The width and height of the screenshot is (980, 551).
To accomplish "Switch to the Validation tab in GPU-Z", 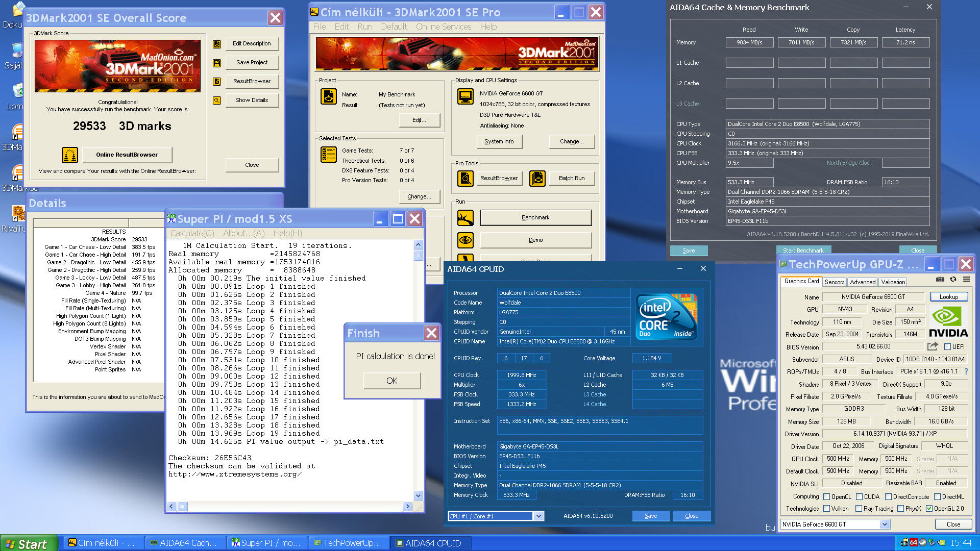I will 893,282.
